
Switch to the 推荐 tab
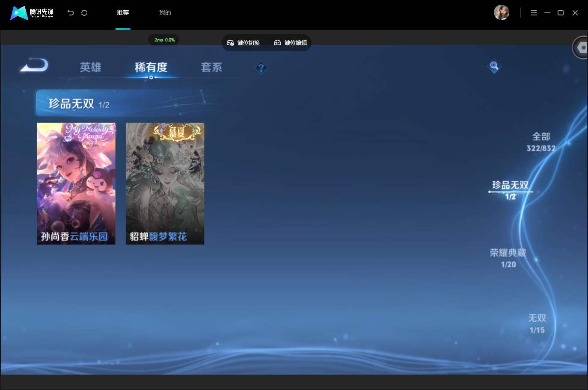pyautogui.click(x=123, y=13)
